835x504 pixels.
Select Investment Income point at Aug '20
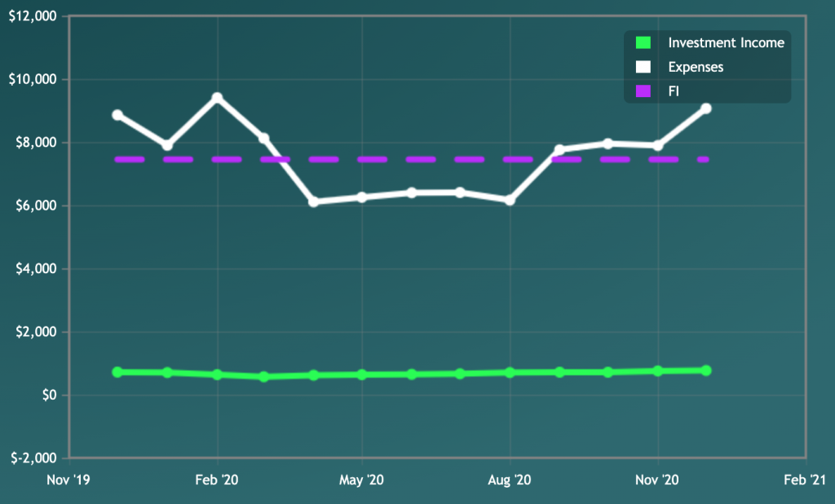(510, 373)
